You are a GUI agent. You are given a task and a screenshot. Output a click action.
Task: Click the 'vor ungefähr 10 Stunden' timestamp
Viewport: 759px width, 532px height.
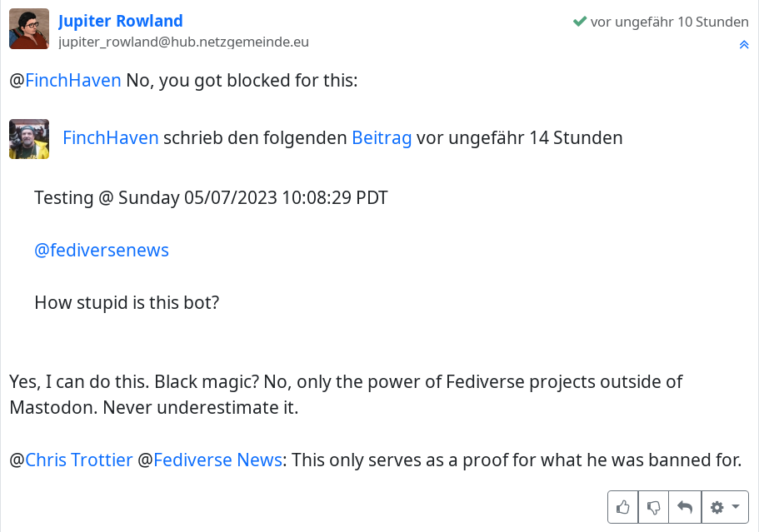pyautogui.click(x=669, y=22)
